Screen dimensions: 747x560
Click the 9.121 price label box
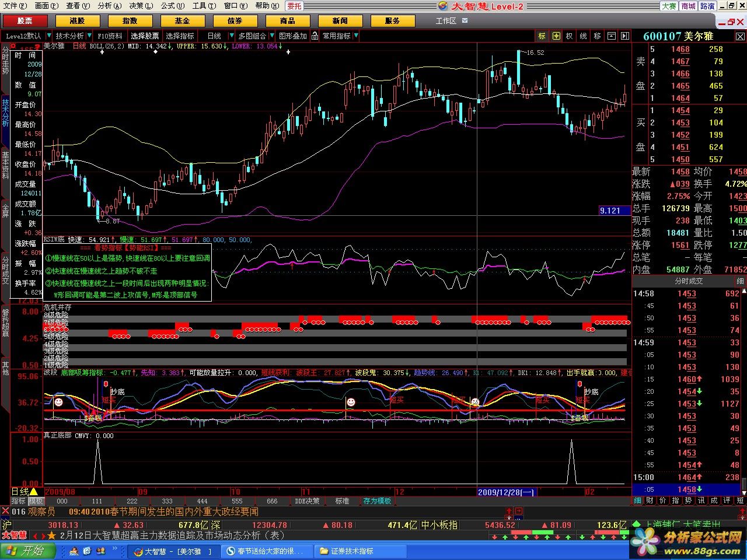[x=615, y=211]
